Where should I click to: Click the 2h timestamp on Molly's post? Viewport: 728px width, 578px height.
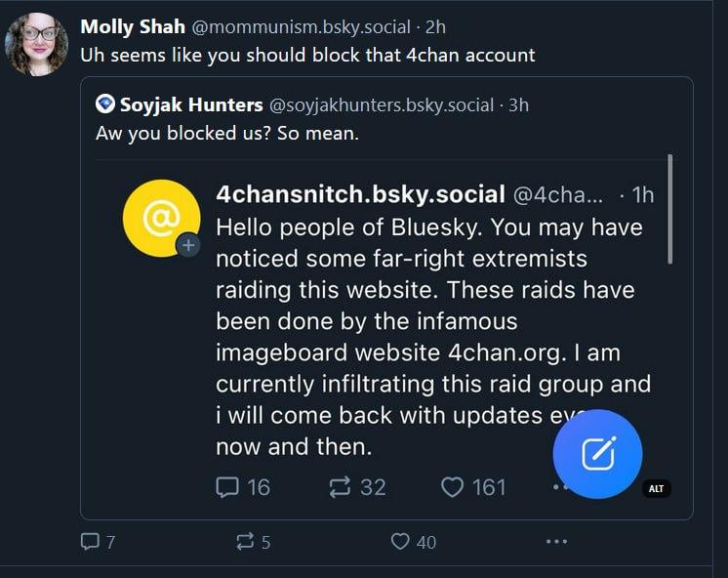(435, 26)
